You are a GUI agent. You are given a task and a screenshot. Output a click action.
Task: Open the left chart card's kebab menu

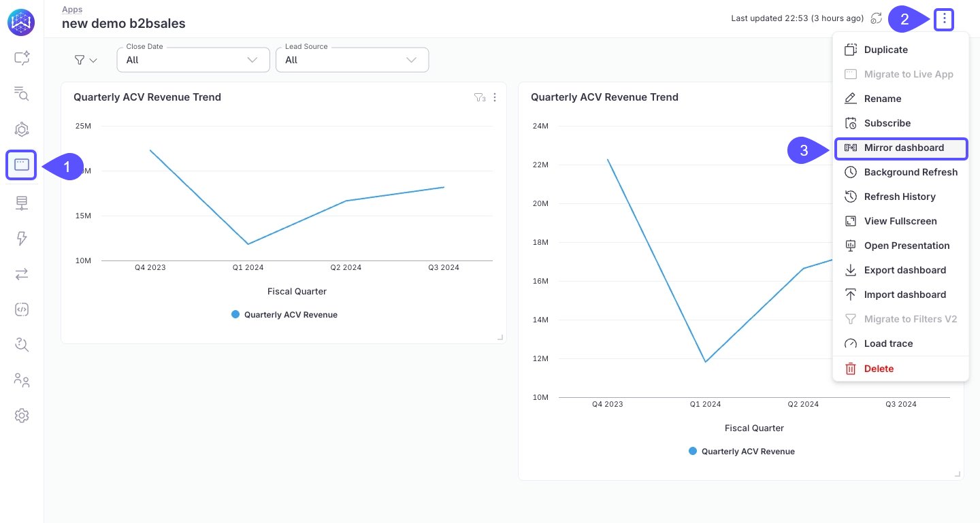click(x=495, y=98)
